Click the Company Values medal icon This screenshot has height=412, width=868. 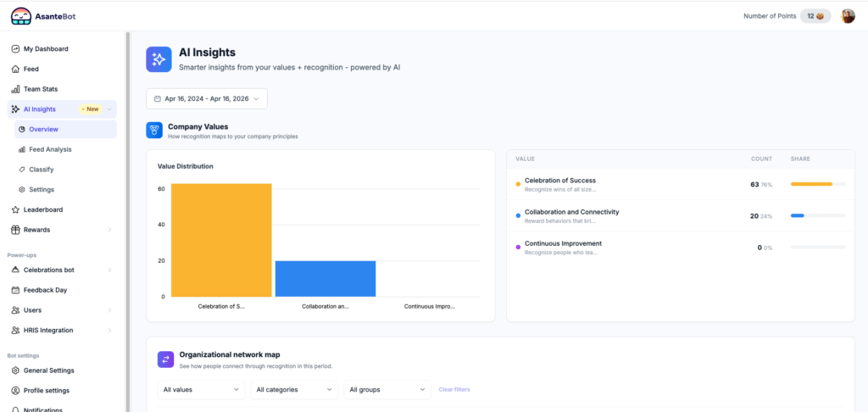[153, 131]
